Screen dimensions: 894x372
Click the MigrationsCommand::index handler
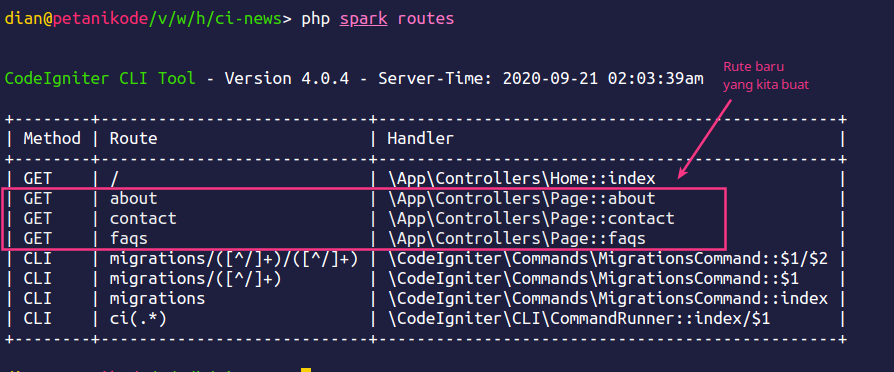click(608, 298)
